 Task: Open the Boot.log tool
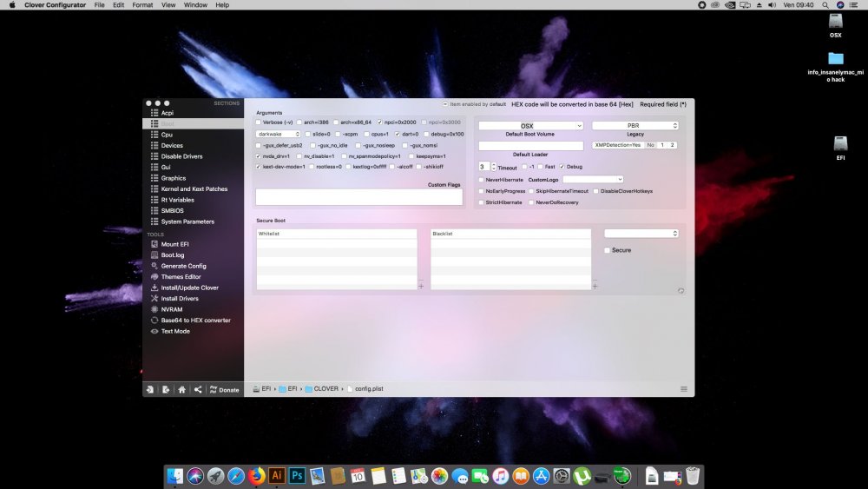(173, 255)
